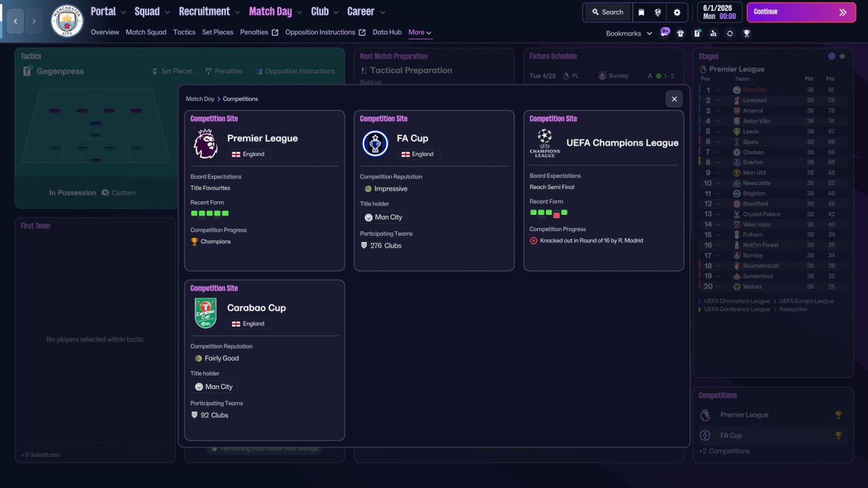
Task: Open the bookmark icon beside Search
Action: (642, 12)
